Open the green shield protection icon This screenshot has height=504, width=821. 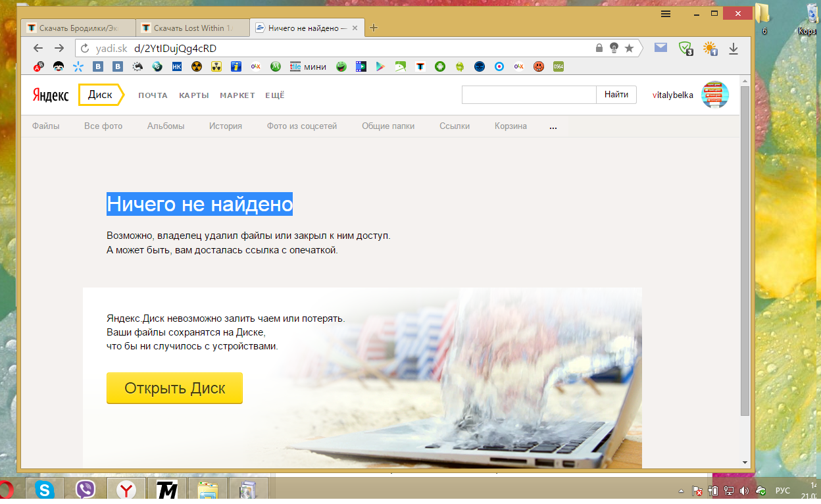685,48
